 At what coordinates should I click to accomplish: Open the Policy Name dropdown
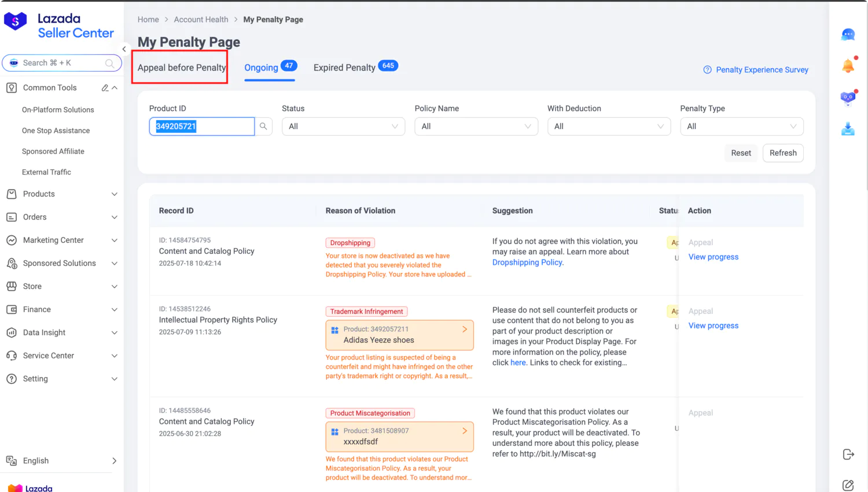pyautogui.click(x=476, y=127)
